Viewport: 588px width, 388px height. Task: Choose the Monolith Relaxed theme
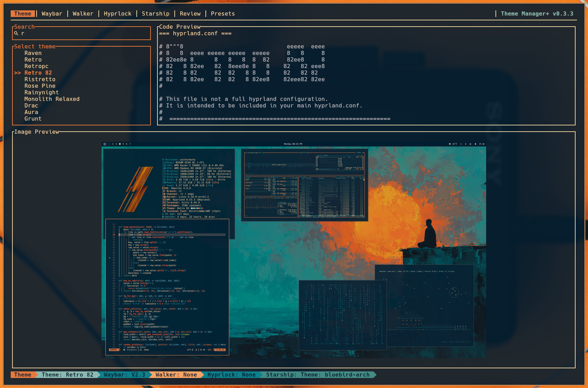pos(52,99)
